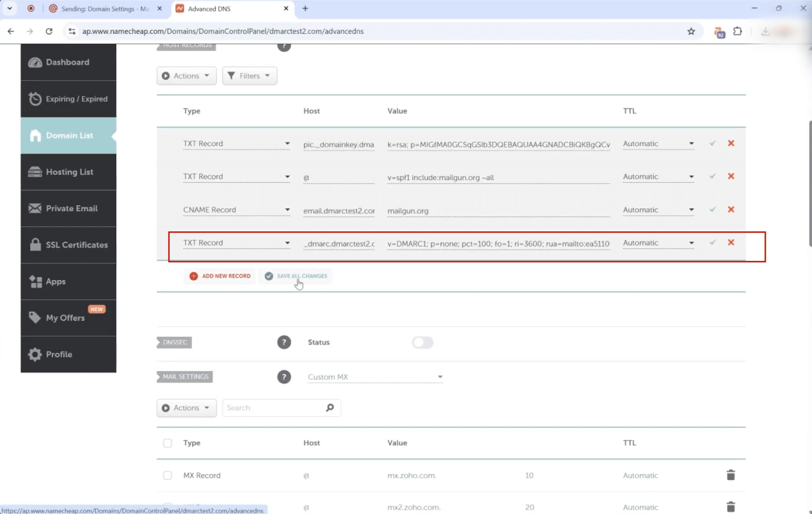Delete the DMARC TXT record with red X
The height and width of the screenshot is (514, 812).
[730, 243]
